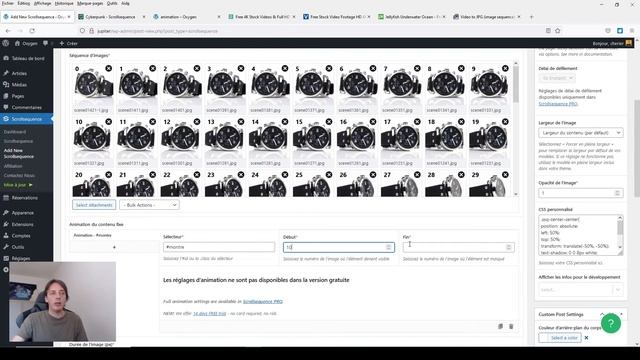Image resolution: width=640 pixels, height=360 pixels.
Task: Click the Select attachments button
Action: tap(94, 205)
